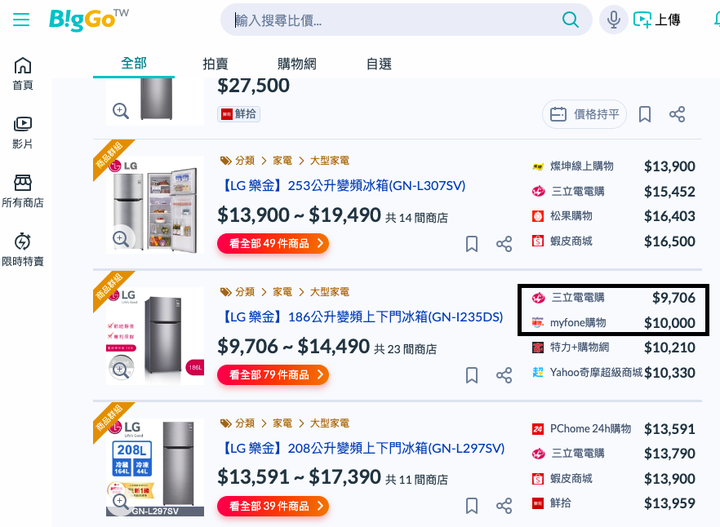Zoom the GN-L297SV product image

pos(121,501)
